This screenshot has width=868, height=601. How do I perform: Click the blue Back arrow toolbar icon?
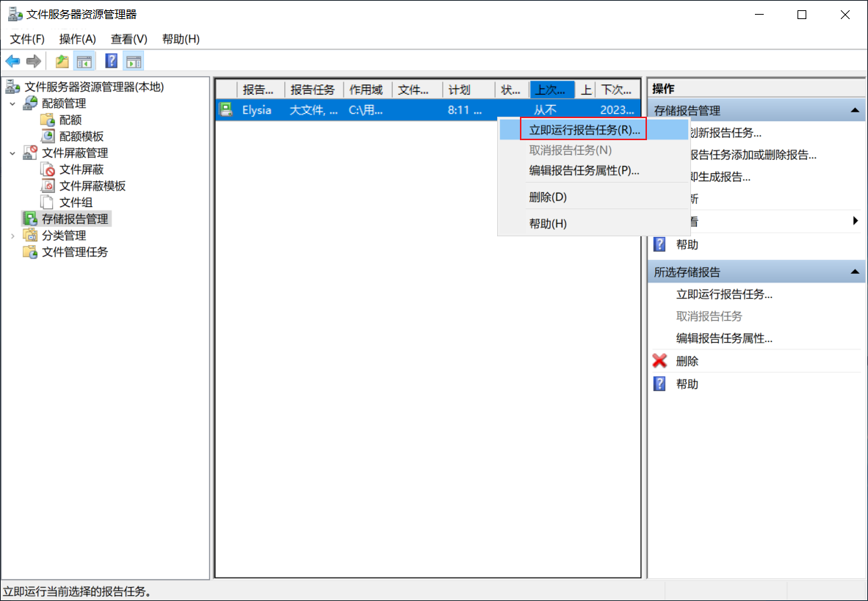click(x=12, y=61)
